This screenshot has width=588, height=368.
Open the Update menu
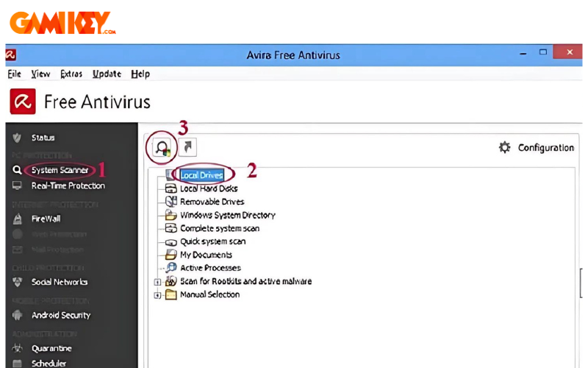107,74
